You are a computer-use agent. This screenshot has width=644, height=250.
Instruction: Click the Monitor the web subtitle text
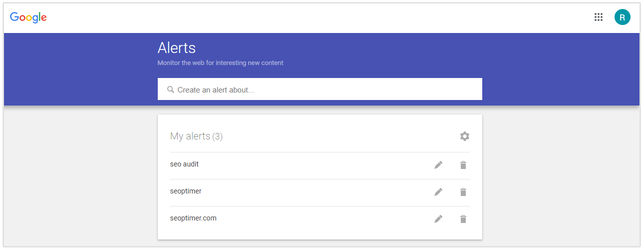[x=220, y=63]
